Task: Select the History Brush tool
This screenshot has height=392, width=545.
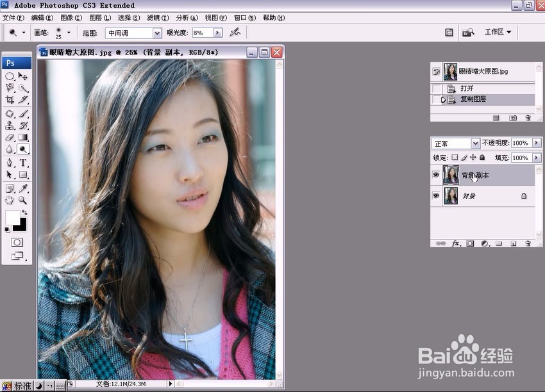Action: pyautogui.click(x=23, y=126)
